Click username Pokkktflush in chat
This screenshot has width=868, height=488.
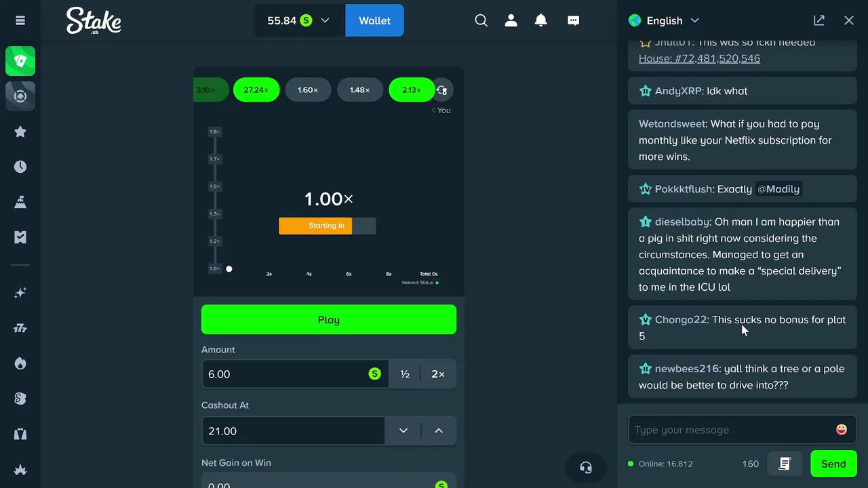click(684, 189)
